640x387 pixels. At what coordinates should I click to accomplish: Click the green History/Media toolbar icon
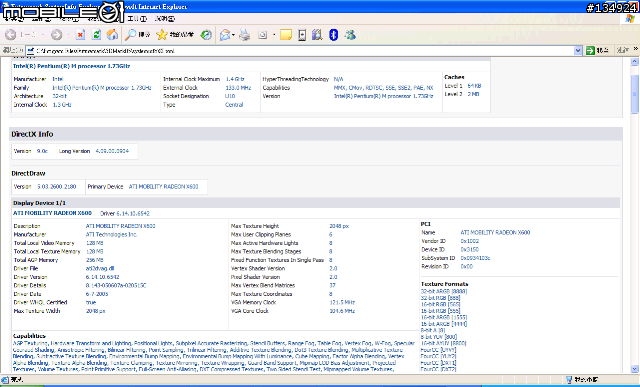(206, 35)
